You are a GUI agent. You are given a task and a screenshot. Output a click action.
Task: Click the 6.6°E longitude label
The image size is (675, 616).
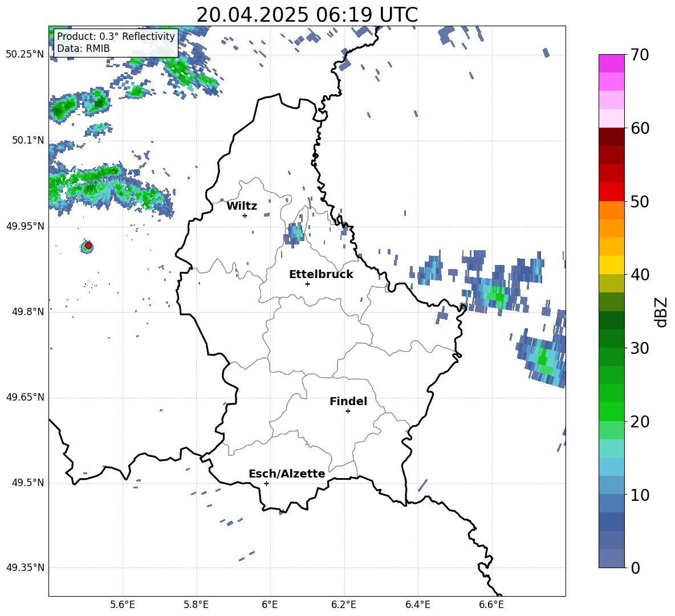[x=491, y=605]
